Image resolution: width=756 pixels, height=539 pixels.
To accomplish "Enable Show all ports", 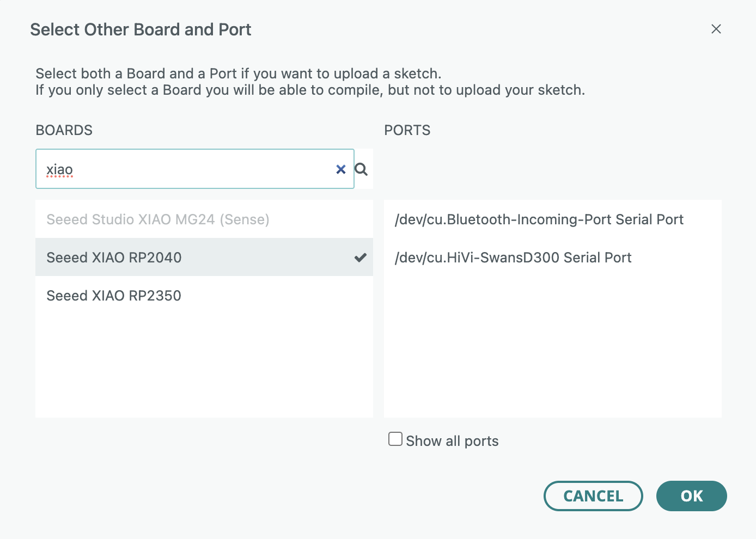I will coord(395,438).
